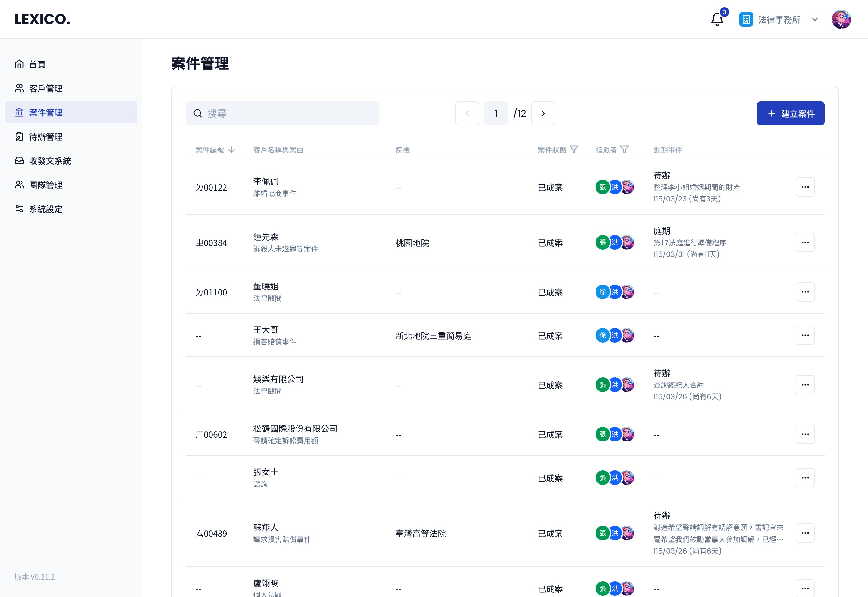Open 待辦管理 in the sidebar
Viewport: 868px width, 597px height.
tap(46, 137)
